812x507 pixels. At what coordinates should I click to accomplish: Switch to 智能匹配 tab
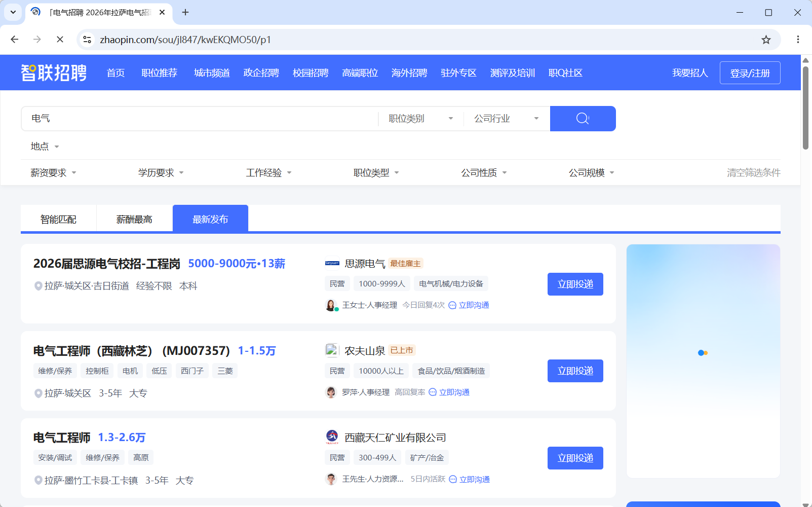pyautogui.click(x=58, y=219)
